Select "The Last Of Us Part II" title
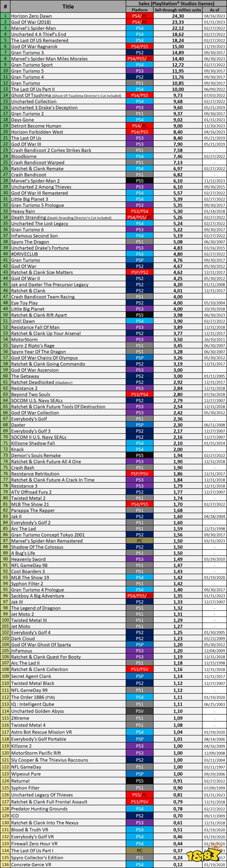The image size is (227, 868). tap(33, 89)
